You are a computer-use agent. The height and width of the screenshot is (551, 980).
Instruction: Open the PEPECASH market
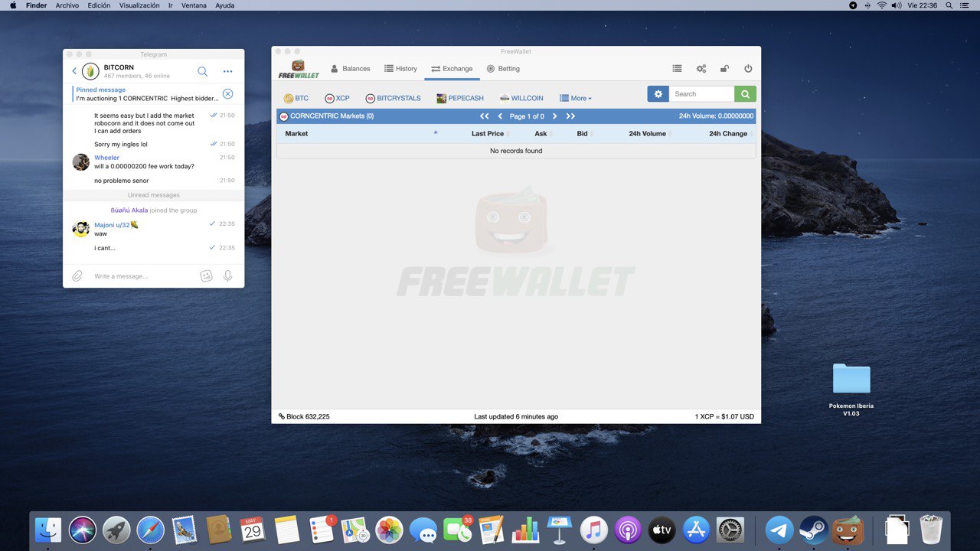460,98
